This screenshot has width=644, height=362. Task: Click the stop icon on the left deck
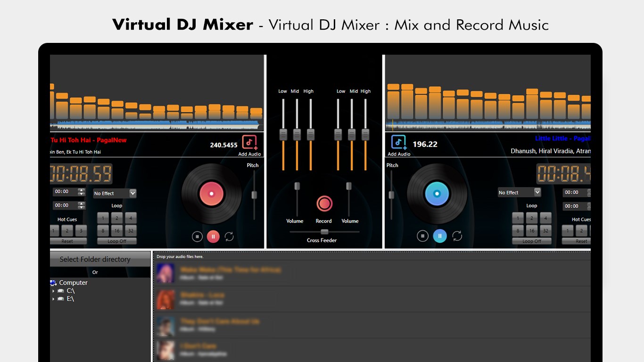coord(197,236)
